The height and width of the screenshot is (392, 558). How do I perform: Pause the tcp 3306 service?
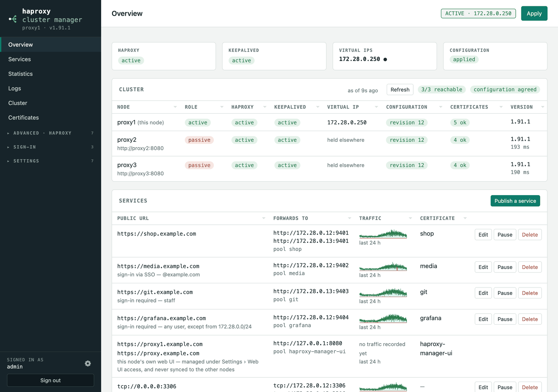click(505, 387)
